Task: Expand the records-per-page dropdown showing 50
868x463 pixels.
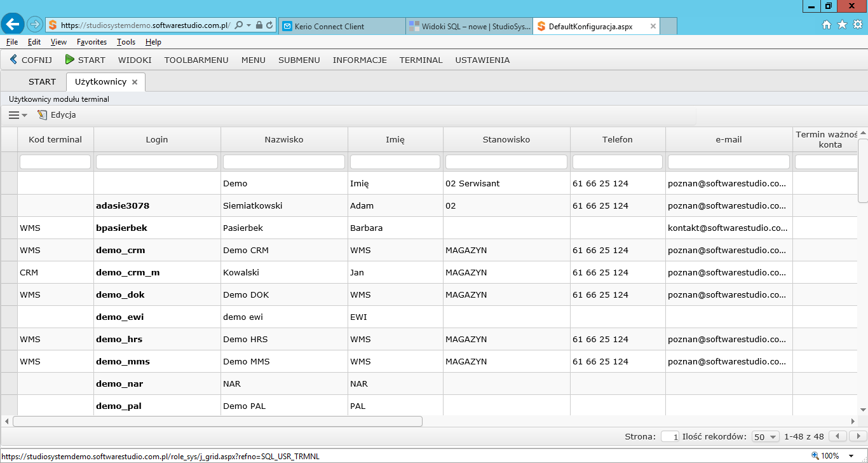Action: pos(766,437)
